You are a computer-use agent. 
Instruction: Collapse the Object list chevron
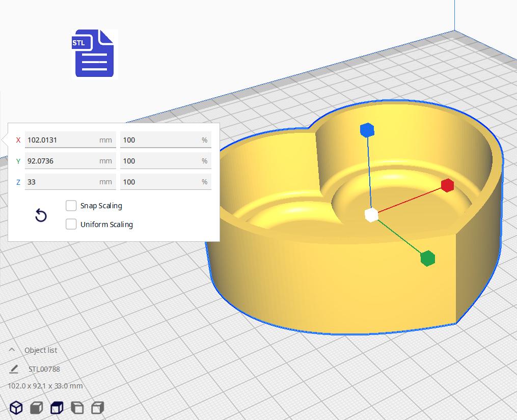12,350
